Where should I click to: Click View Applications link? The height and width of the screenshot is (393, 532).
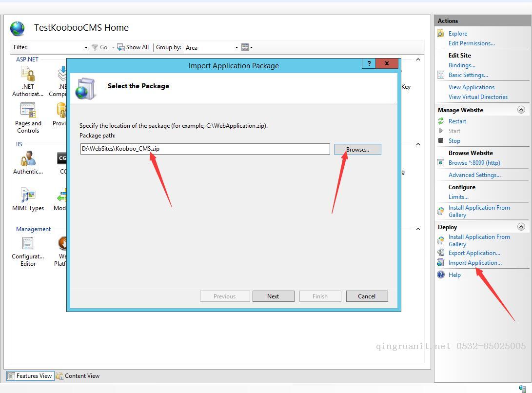pos(471,87)
